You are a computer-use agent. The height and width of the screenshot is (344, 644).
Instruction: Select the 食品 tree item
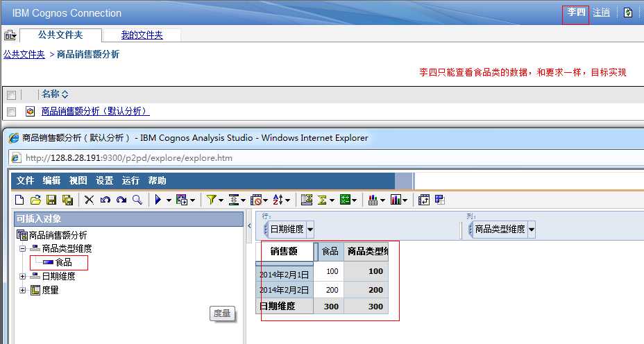coord(64,262)
